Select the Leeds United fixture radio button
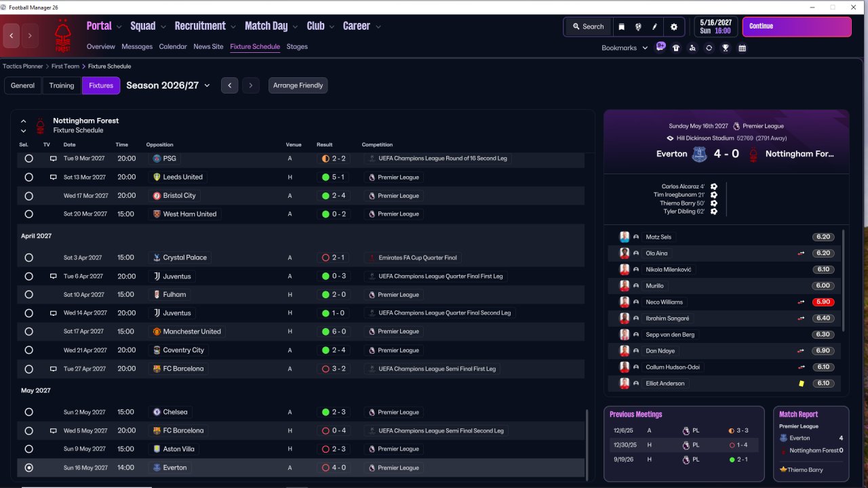This screenshot has width=868, height=488. coord(28,177)
